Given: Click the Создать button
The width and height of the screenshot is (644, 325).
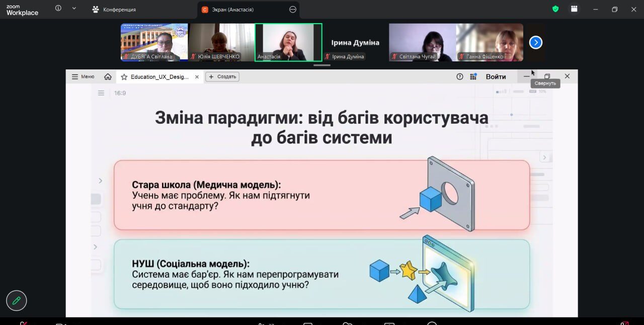Looking at the screenshot, I should (222, 76).
